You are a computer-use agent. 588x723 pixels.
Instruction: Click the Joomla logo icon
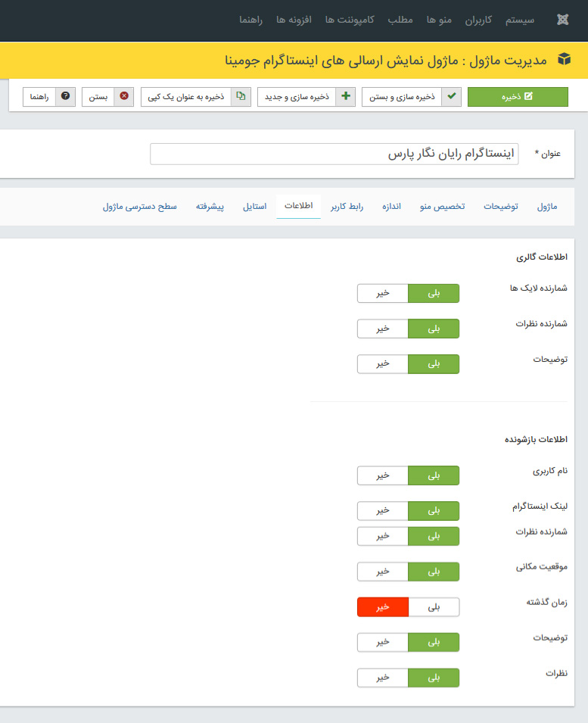(563, 20)
